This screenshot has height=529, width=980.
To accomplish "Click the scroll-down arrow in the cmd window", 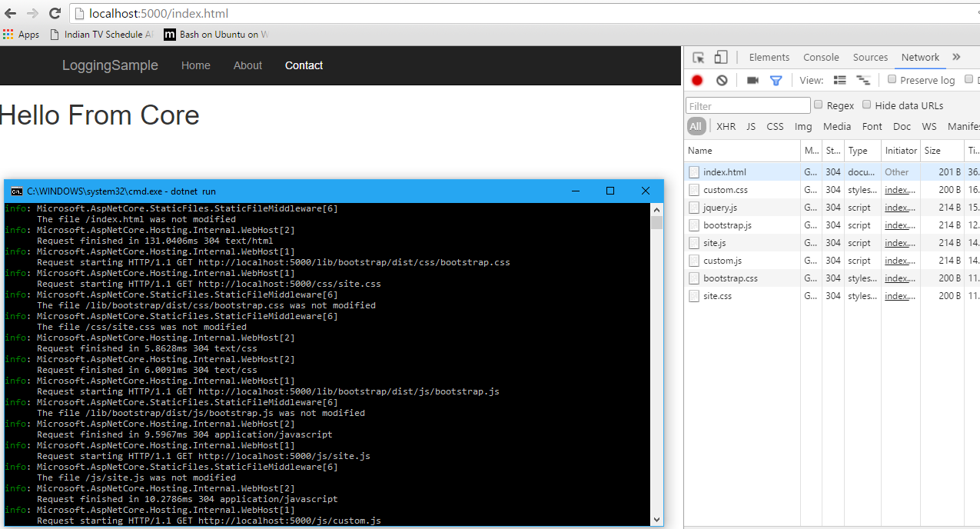I will (656, 519).
